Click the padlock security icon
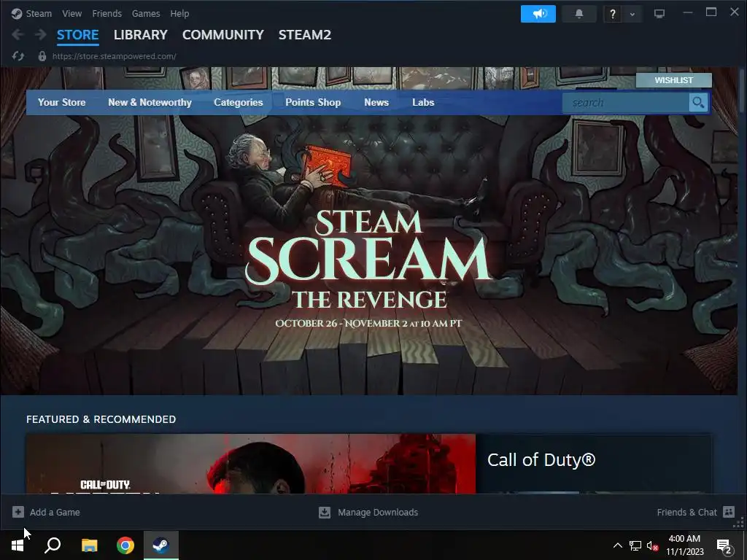The height and width of the screenshot is (560, 747). (x=42, y=56)
